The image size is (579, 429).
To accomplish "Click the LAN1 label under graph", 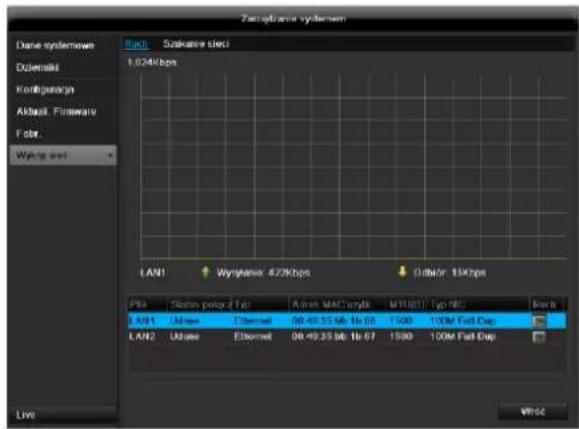I will click(153, 273).
